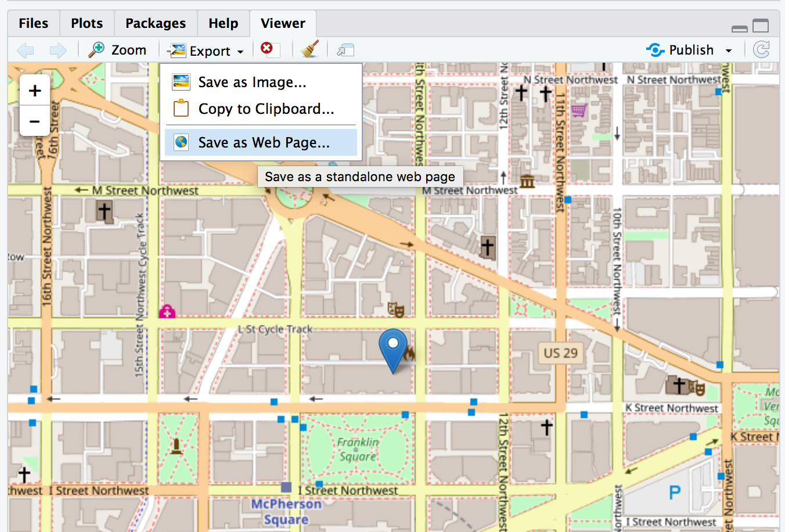The image size is (785, 532).
Task: Click the Publish button
Action: [681, 51]
